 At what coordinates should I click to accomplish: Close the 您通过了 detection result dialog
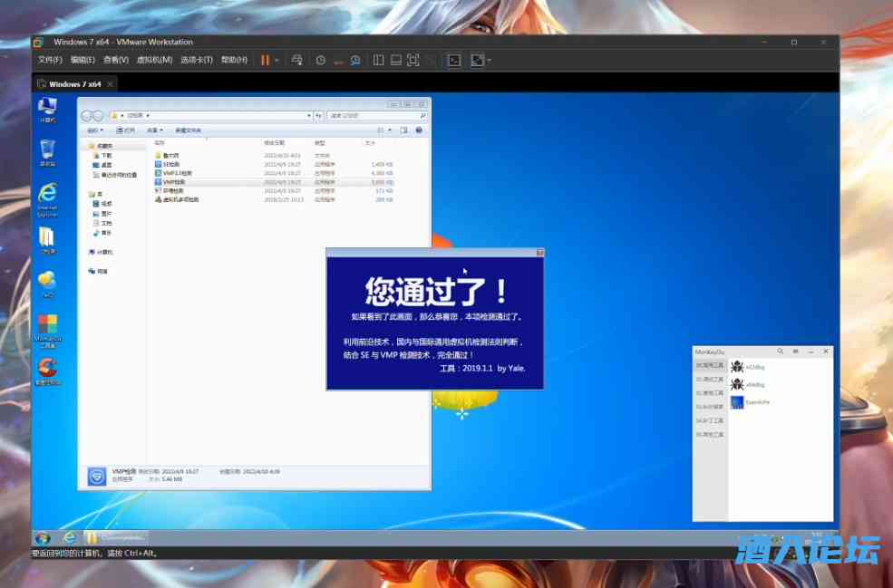(540, 253)
